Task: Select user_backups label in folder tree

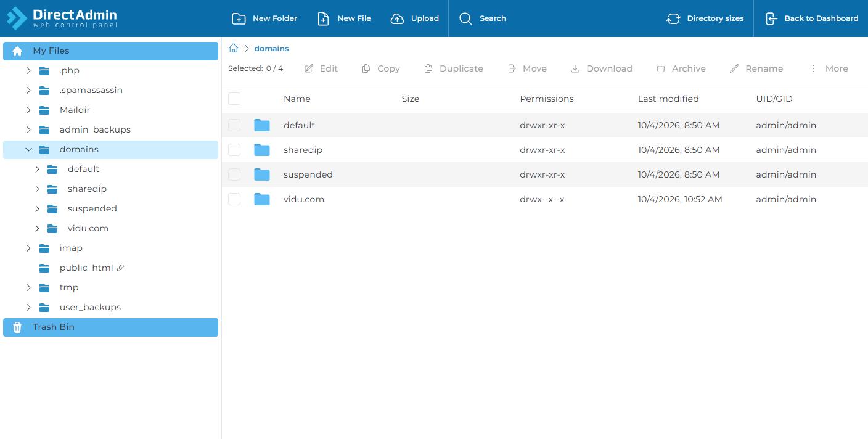Action: [x=90, y=308]
